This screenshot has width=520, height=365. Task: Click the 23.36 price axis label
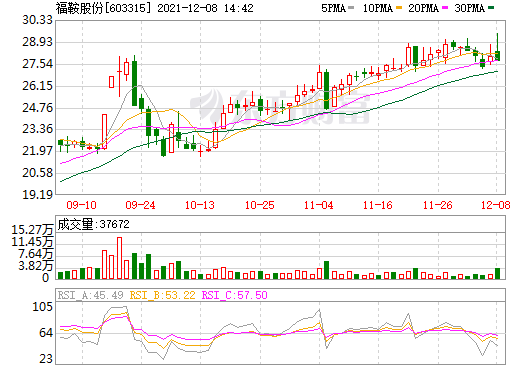38,129
